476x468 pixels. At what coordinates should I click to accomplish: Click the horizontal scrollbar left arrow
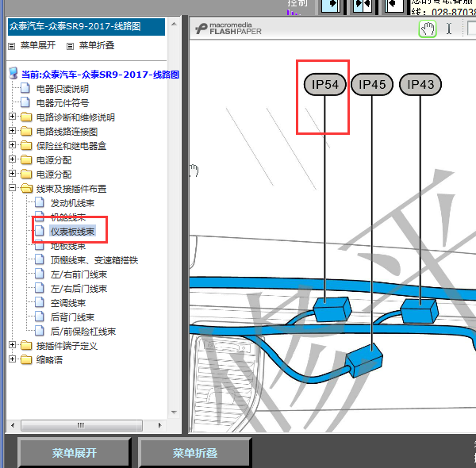(13, 425)
